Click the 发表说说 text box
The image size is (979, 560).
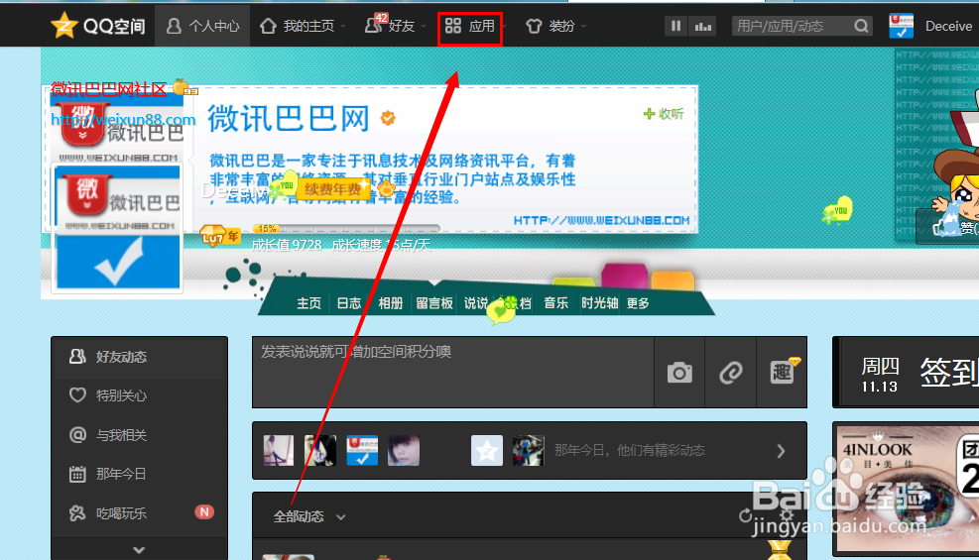[452, 373]
